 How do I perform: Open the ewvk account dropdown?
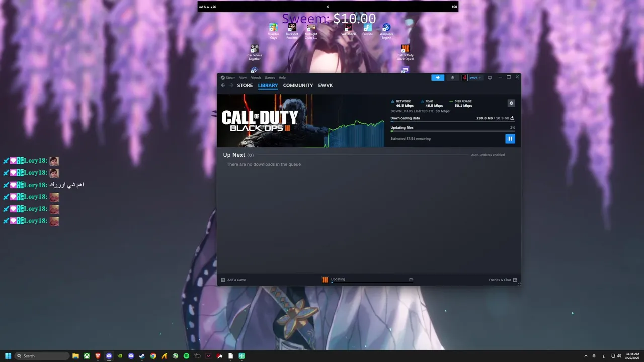pos(472,78)
